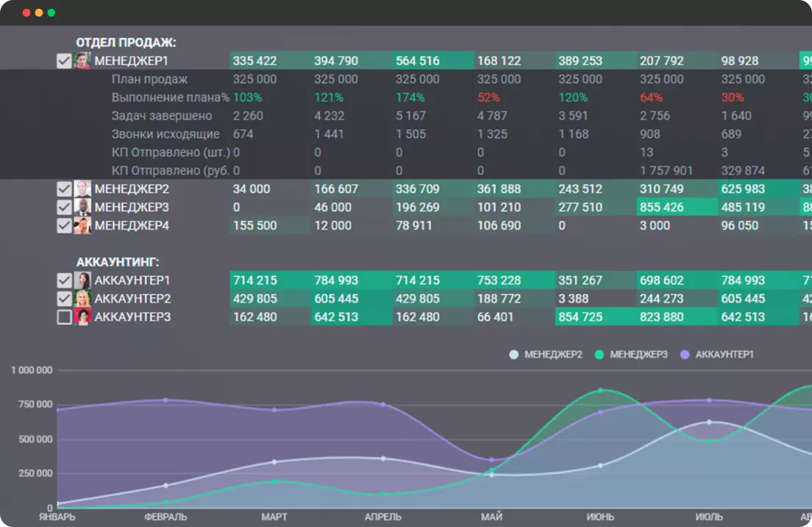Close window with red button
The width and height of the screenshot is (812, 527).
point(26,13)
